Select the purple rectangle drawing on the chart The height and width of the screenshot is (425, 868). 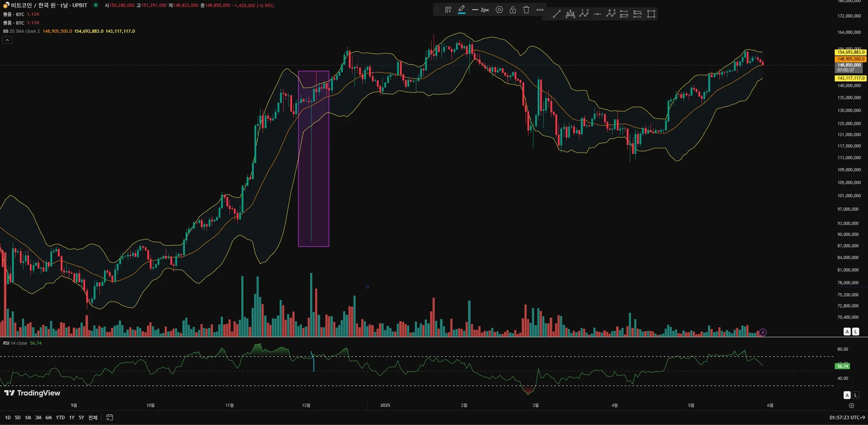pos(313,158)
